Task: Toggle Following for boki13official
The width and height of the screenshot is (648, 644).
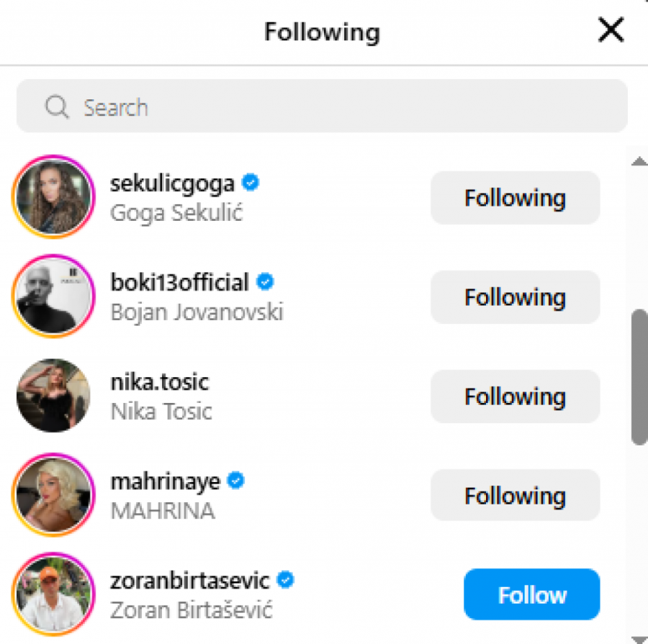Action: point(515,297)
